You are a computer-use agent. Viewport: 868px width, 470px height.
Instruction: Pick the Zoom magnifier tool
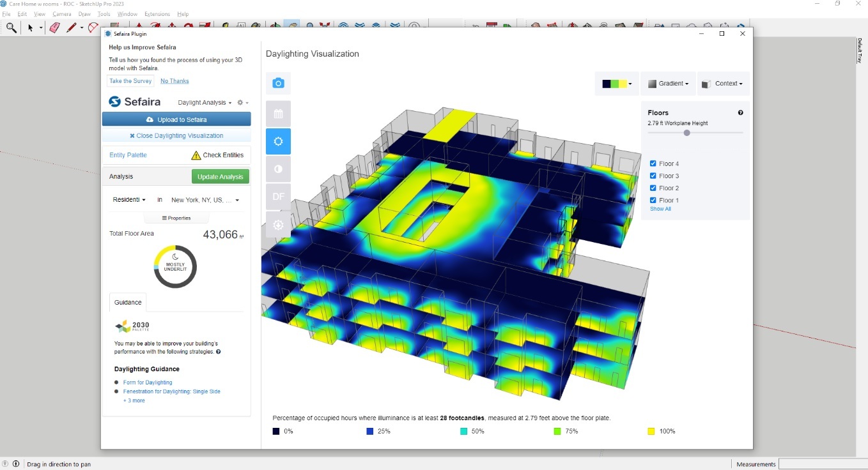pyautogui.click(x=12, y=27)
